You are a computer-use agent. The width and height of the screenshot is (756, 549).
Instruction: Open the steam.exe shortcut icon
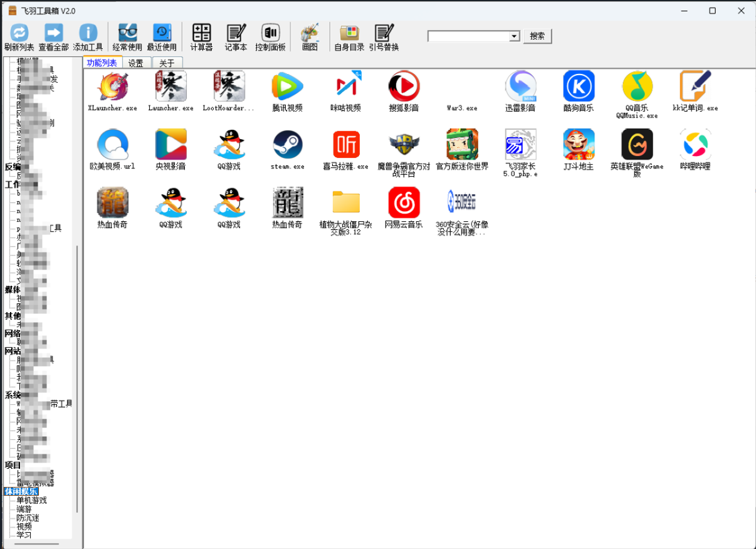pyautogui.click(x=288, y=145)
